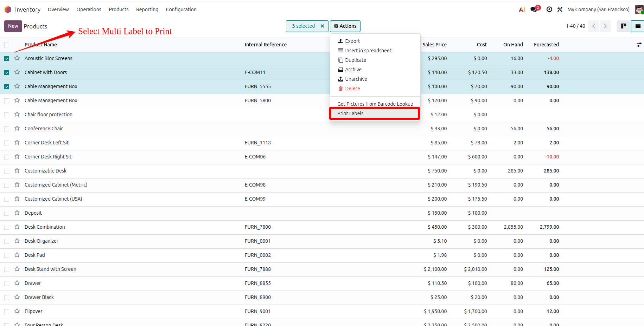Viewport: 644px width, 326px height.
Task: Switch to Kanban view
Action: point(624,26)
